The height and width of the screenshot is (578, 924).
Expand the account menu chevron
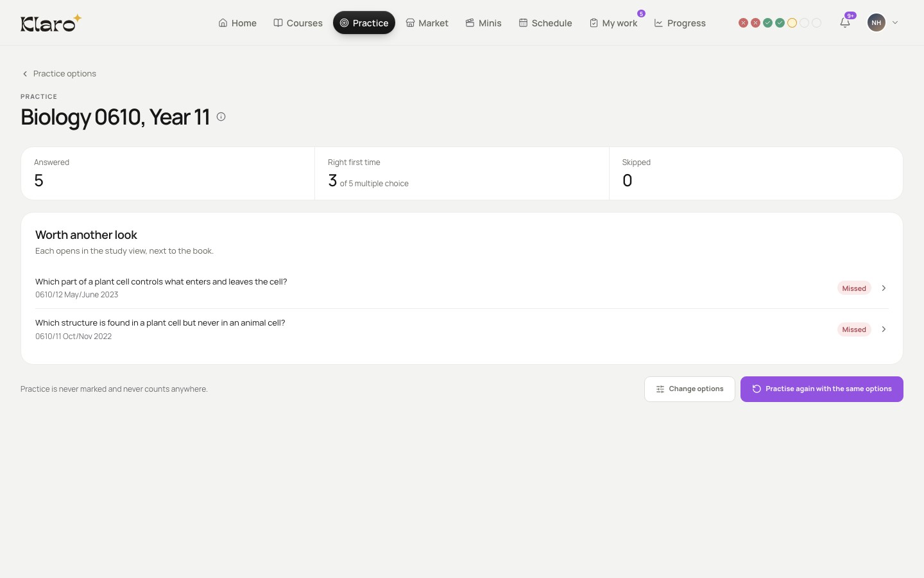895,22
